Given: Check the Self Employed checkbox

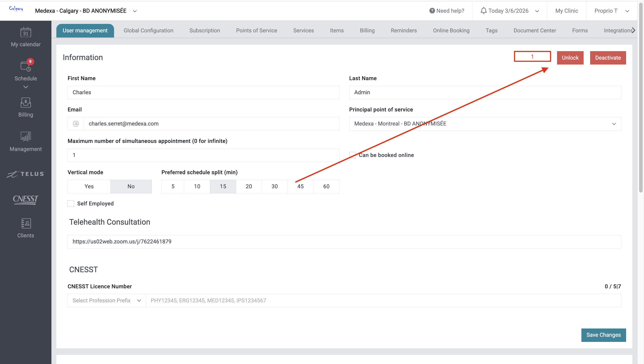Looking at the screenshot, I should 71,203.
